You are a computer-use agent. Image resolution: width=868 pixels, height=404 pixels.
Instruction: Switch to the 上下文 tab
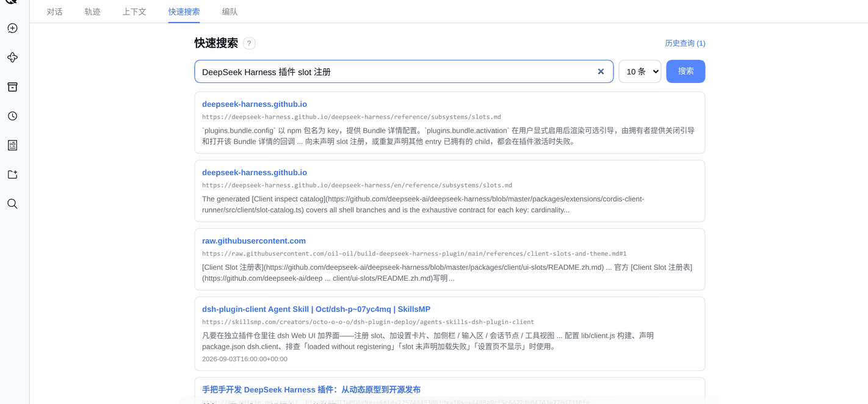(134, 12)
